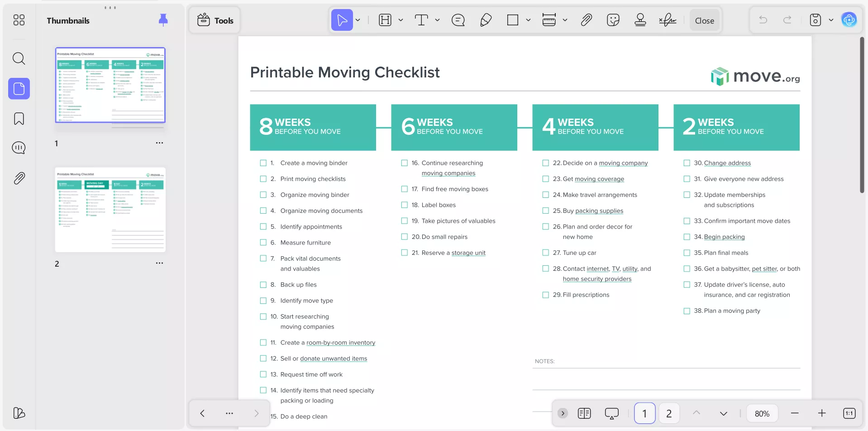The image size is (868, 431).
Task: Jump to page 1 in page bar
Action: [x=644, y=413]
